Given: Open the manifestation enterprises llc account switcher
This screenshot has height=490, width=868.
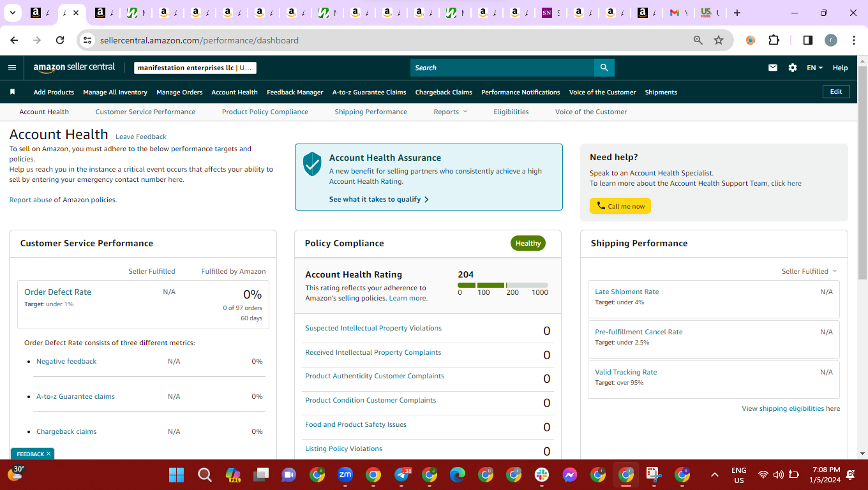Looking at the screenshot, I should coord(195,68).
